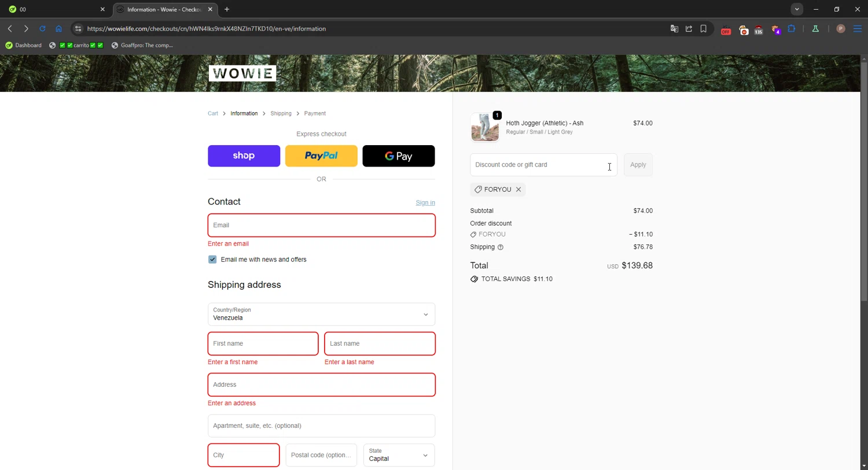
Task: Reload the checkout page
Action: (42, 28)
